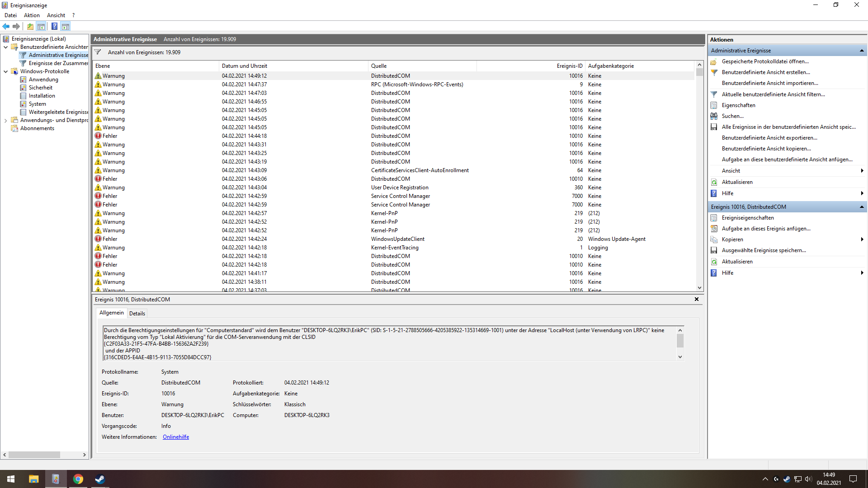Screen dimensions: 868x488
Task: Collapse the Windows-Protokolle tree node
Action: click(5, 71)
